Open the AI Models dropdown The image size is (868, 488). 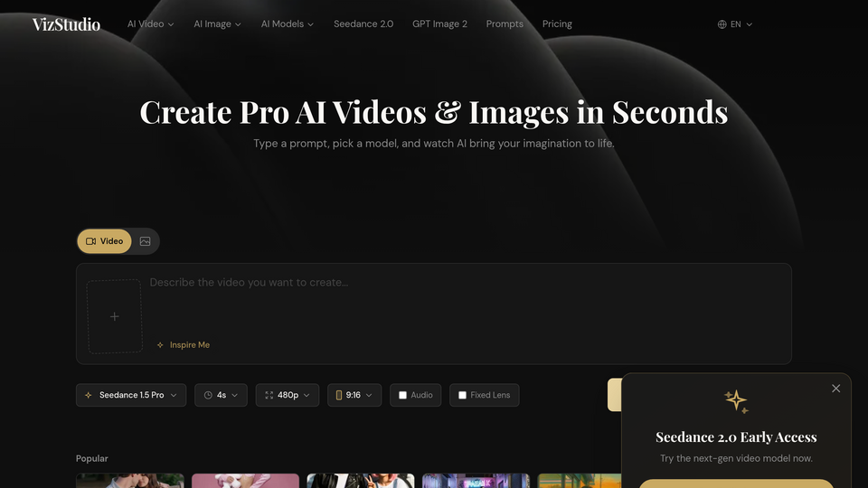coord(288,23)
